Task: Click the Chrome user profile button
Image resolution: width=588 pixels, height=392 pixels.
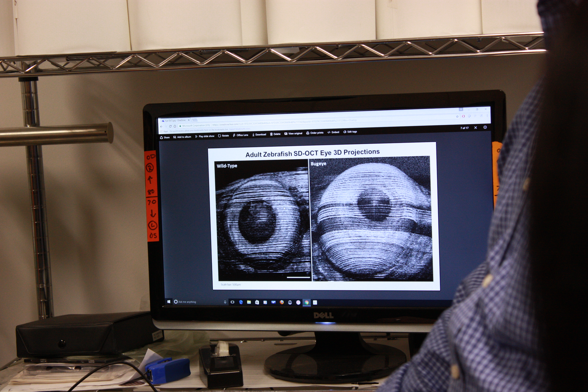Action: [x=461, y=110]
